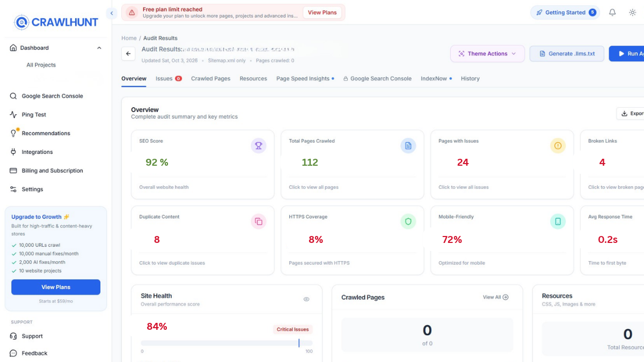Screen dimensions: 644x362
Task: Click the Critical Issues badge
Action: [292, 329]
